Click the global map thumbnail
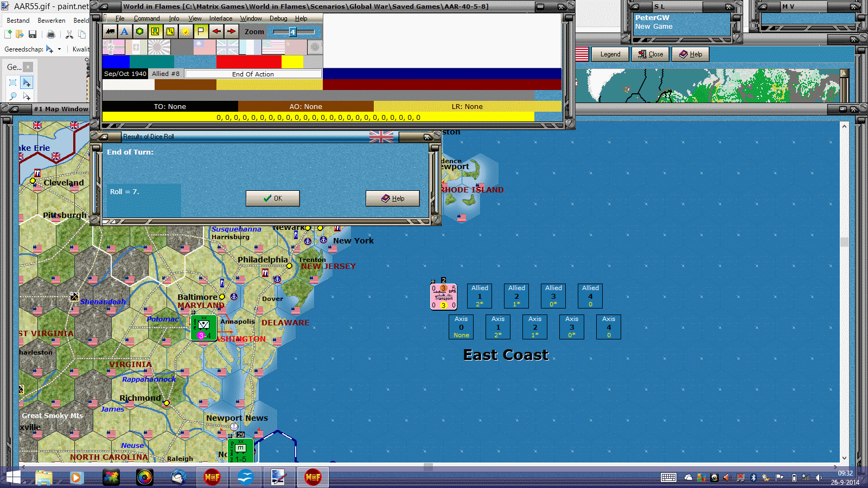Image resolution: width=868 pixels, height=488 pixels. (707, 86)
